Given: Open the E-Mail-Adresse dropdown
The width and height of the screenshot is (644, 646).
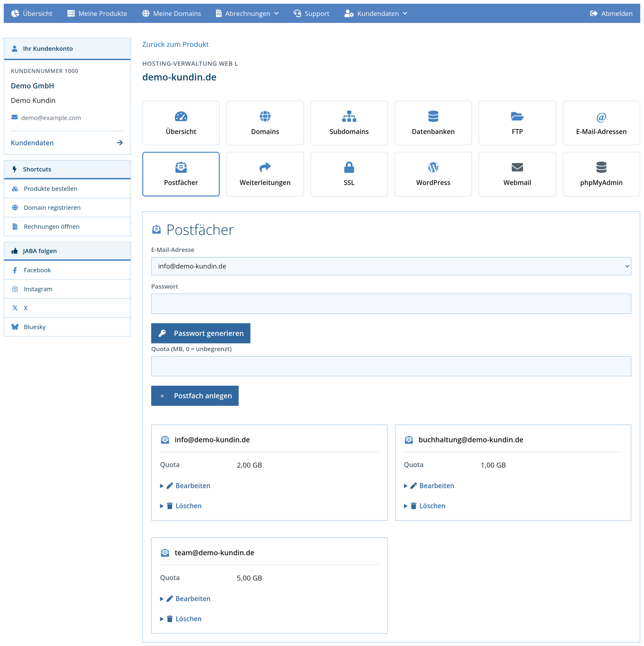Looking at the screenshot, I should pos(391,266).
